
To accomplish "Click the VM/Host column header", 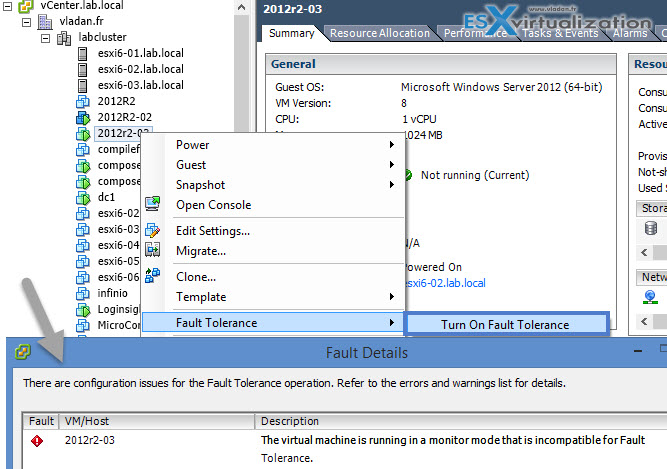I will point(157,421).
